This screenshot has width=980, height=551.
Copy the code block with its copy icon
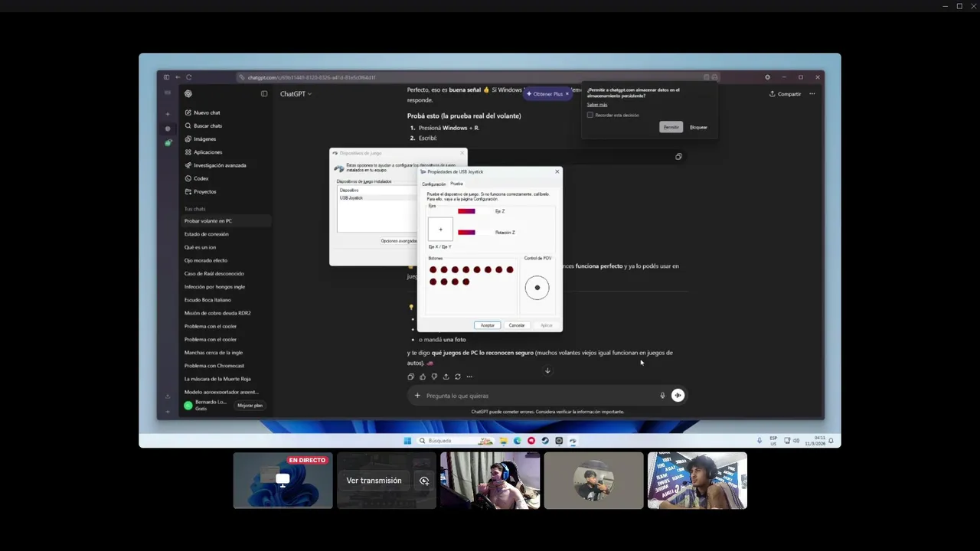pyautogui.click(x=678, y=157)
